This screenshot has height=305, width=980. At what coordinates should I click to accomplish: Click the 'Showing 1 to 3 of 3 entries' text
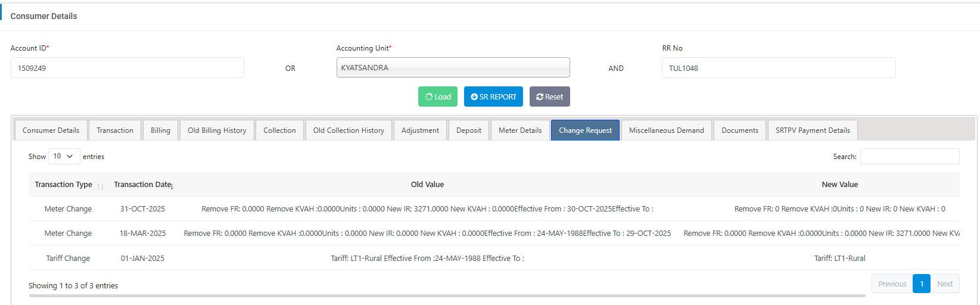[x=73, y=285]
